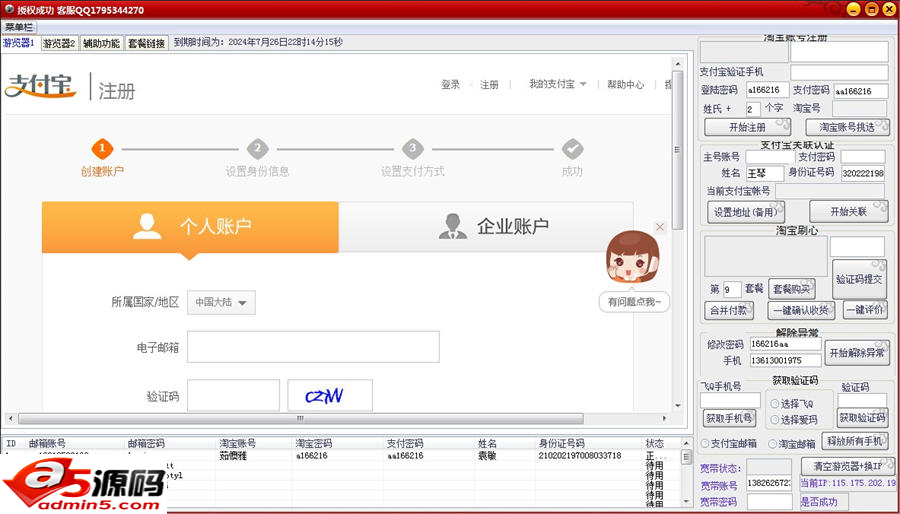Click the 验证码提交 button

[859, 279]
